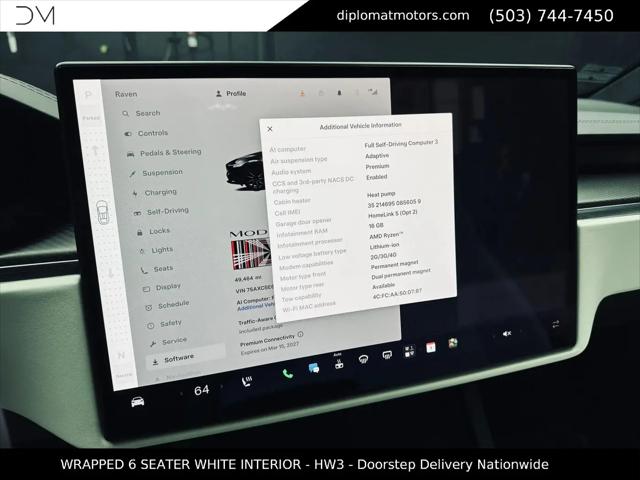The height and width of the screenshot is (480, 640).
Task: Select the Cell IMEI number value
Action: (x=394, y=204)
